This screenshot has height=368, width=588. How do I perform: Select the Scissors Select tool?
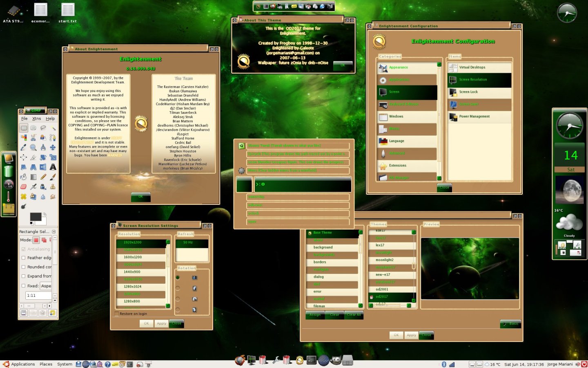(x=33, y=138)
